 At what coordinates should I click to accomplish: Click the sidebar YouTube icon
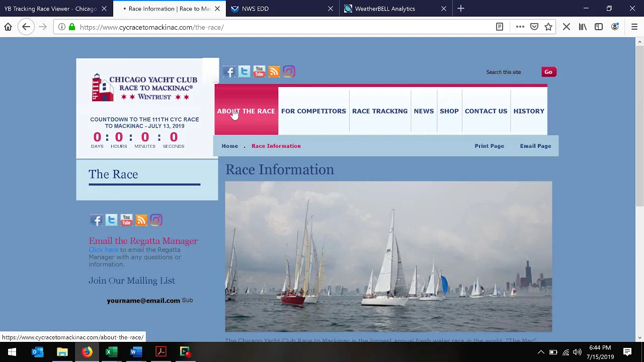126,220
